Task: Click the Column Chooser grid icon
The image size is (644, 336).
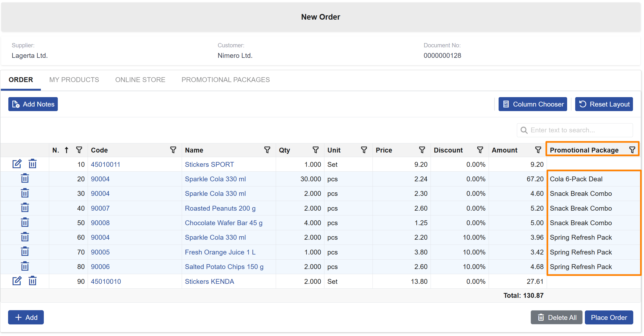Action: click(x=506, y=104)
